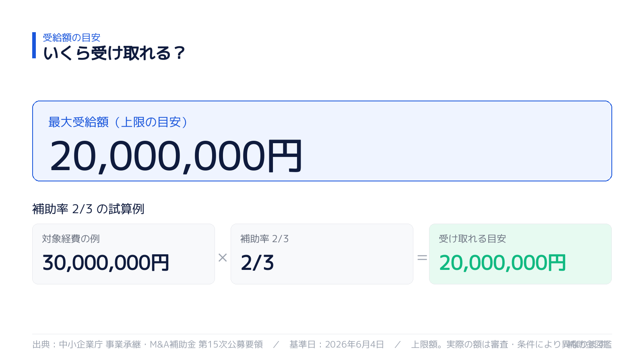The width and height of the screenshot is (644, 362).
Task: Click the card label 補助率 2/3
Action: point(264,239)
